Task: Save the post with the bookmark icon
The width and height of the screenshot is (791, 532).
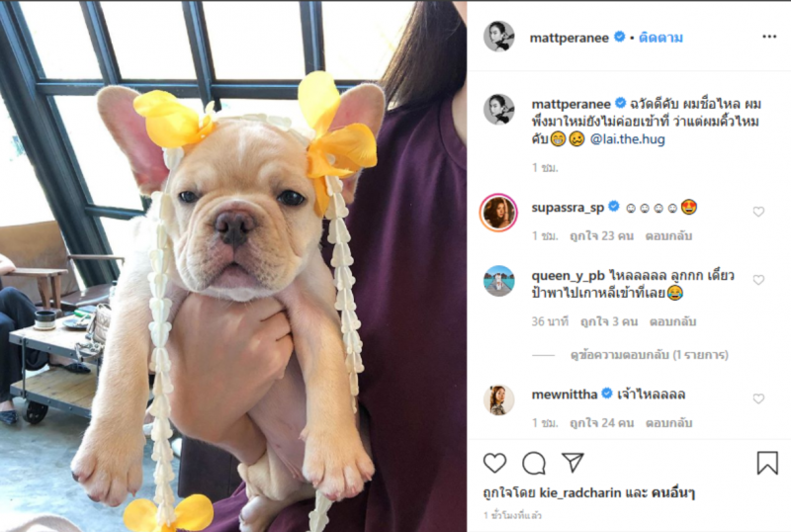Action: tap(767, 463)
